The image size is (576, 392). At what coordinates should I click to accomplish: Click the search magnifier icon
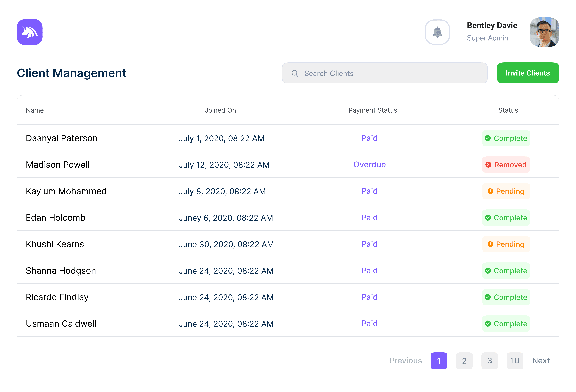tap(295, 73)
